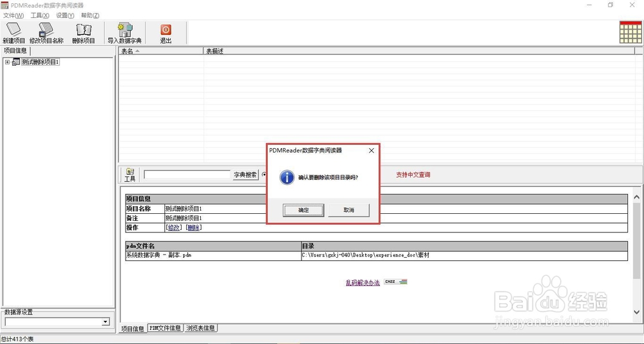The height and width of the screenshot is (344, 644).
Task: Switch to the 浏览表信息 tab
Action: pos(200,328)
